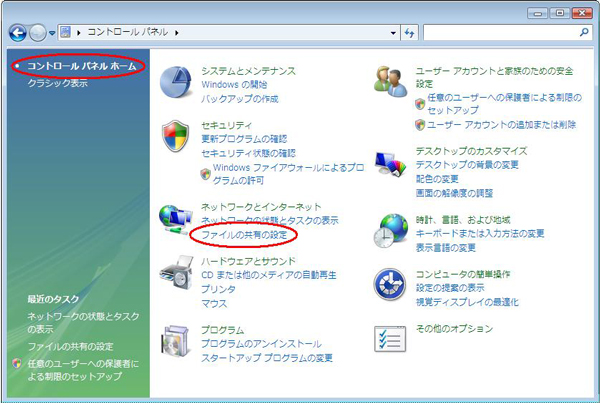Expand the arrow before コントロール パネル in the breadcrumb

(78, 33)
